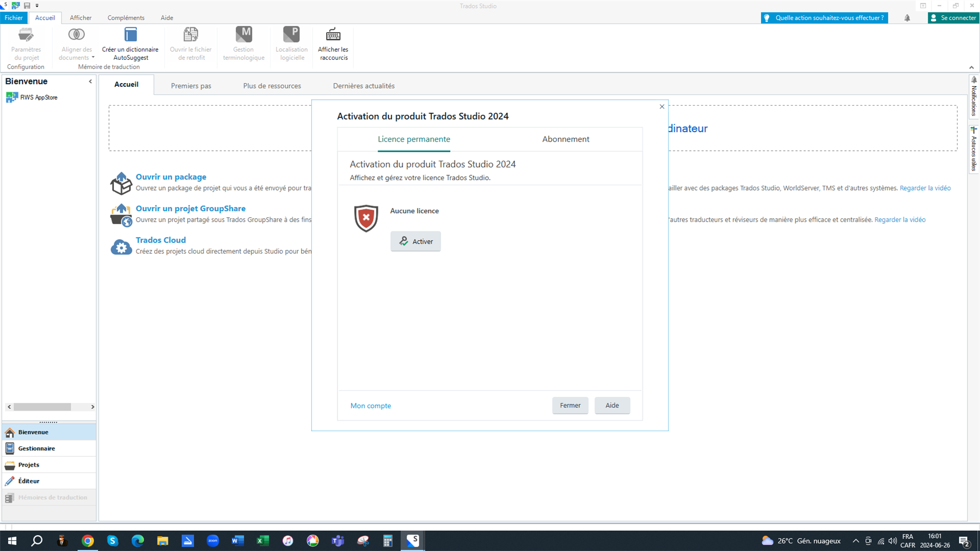Collapse the Bienvenue navigation panel

pos(90,82)
